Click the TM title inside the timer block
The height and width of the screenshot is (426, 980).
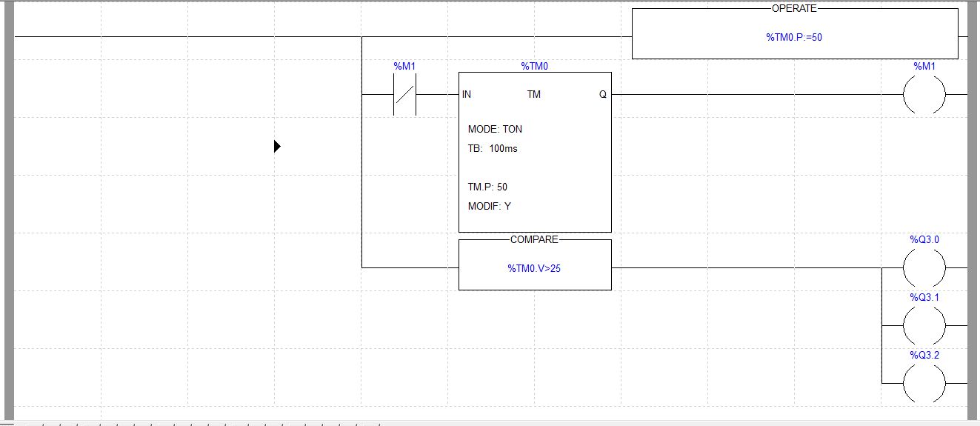pyautogui.click(x=533, y=95)
